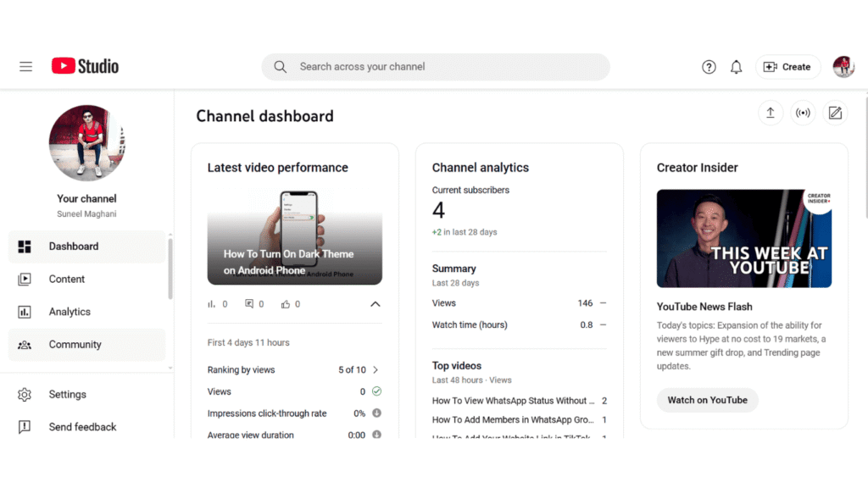
Task: Click the Settings gear icon
Action: pos(25,395)
